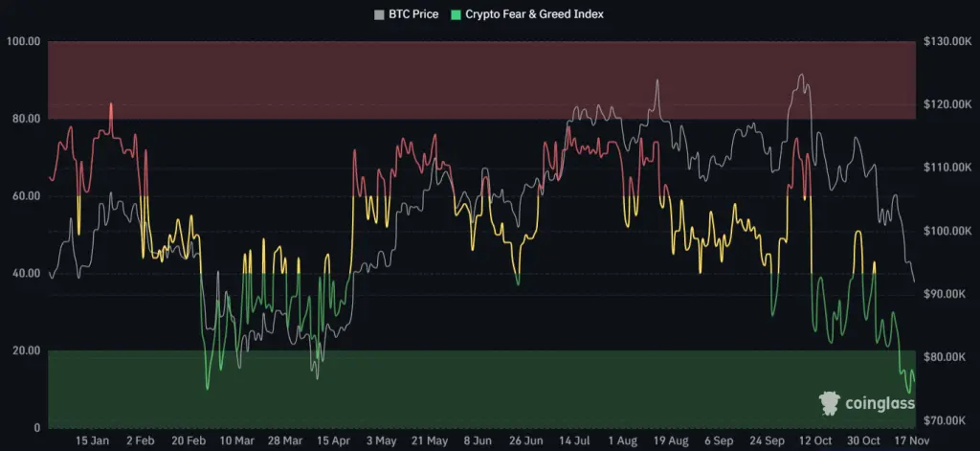Select the 26 Jun date label

(x=525, y=441)
